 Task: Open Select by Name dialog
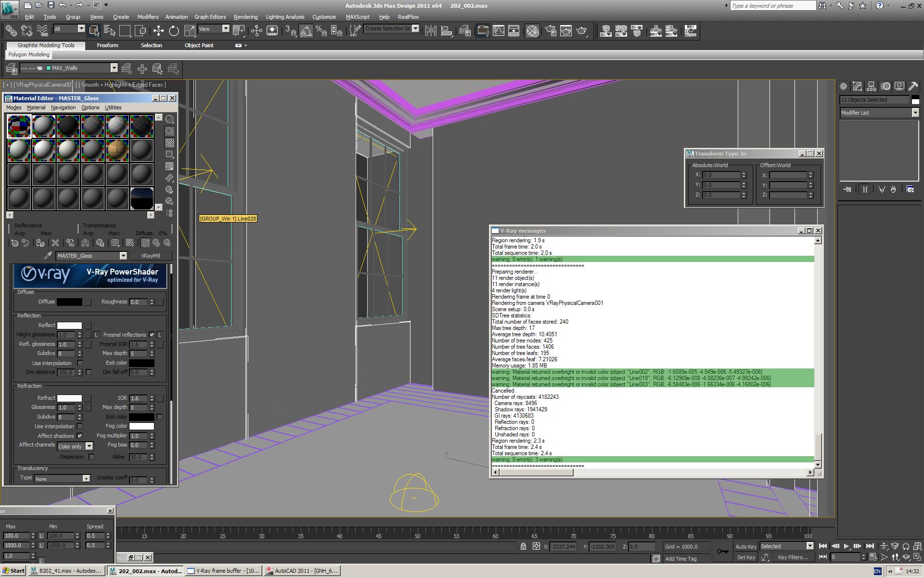(x=110, y=31)
